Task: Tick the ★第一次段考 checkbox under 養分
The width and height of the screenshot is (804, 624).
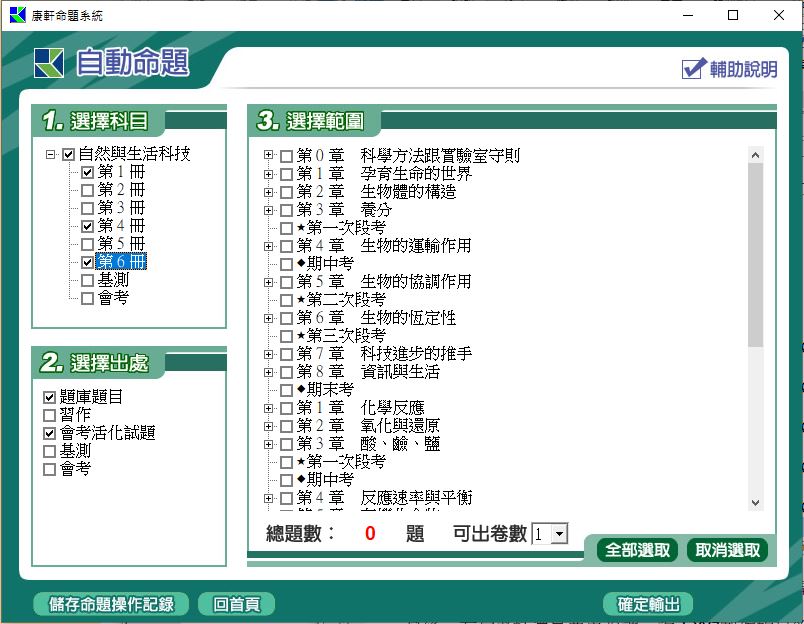Action: (287, 228)
